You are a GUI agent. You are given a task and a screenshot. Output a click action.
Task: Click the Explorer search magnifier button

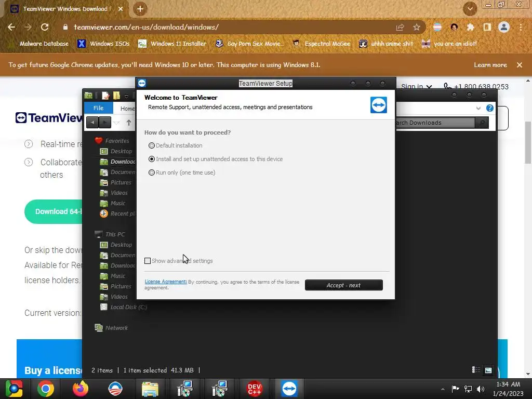[x=482, y=123]
